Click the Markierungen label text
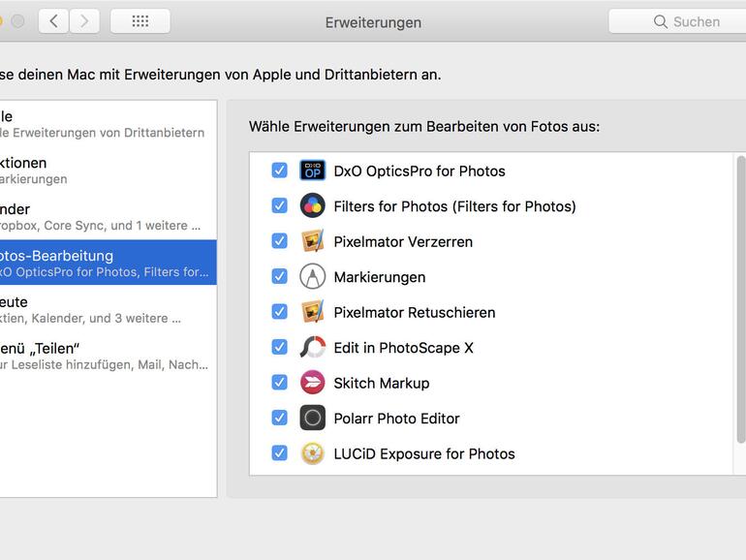This screenshot has width=746, height=560. tap(380, 277)
